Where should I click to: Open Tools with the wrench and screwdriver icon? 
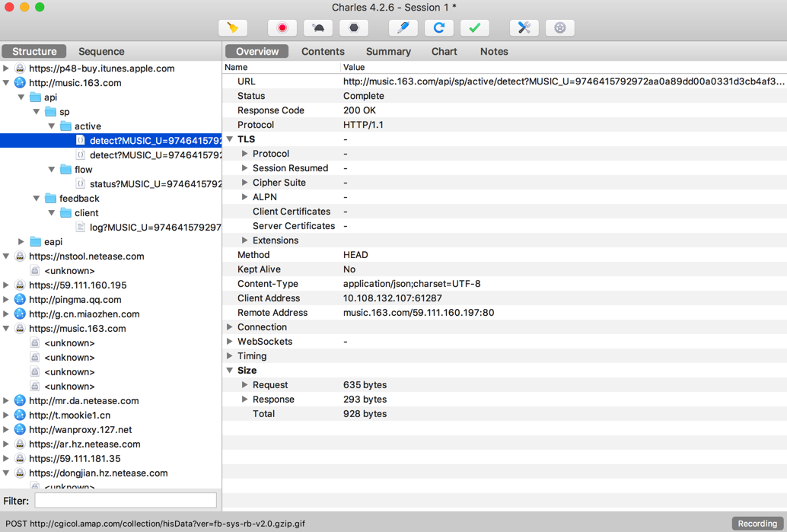pos(524,28)
